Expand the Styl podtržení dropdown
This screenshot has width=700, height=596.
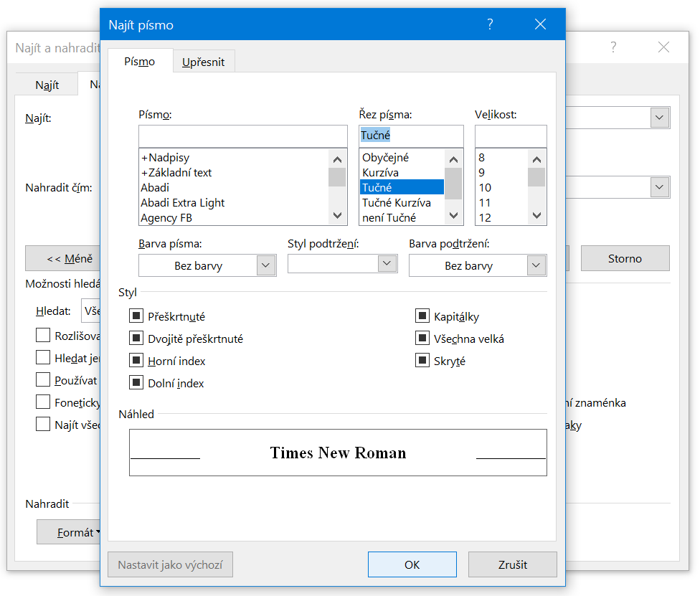coord(342,264)
